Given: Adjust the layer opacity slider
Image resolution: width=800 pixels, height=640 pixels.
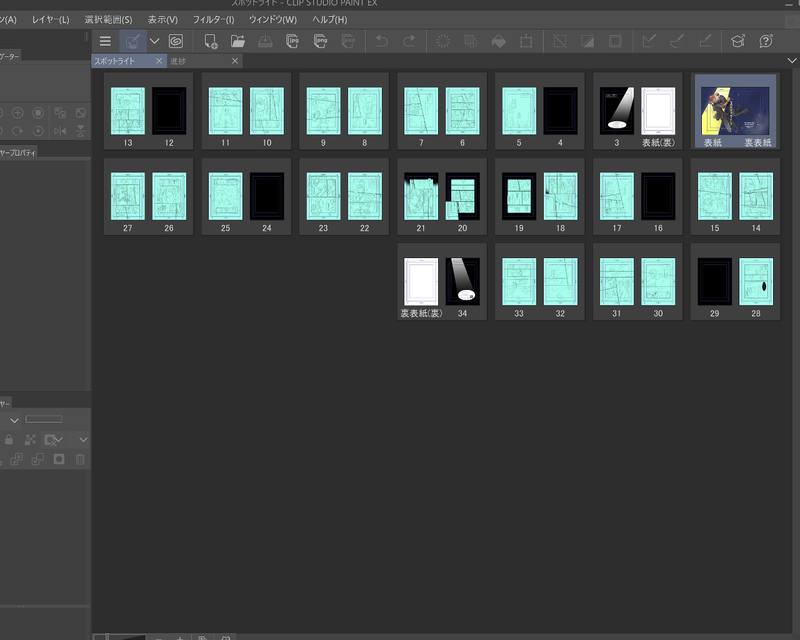Looking at the screenshot, I should point(44,420).
